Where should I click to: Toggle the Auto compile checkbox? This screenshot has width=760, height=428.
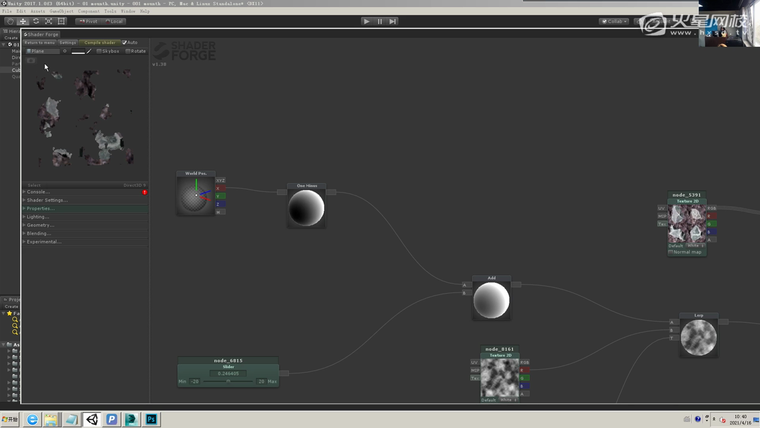pos(124,42)
